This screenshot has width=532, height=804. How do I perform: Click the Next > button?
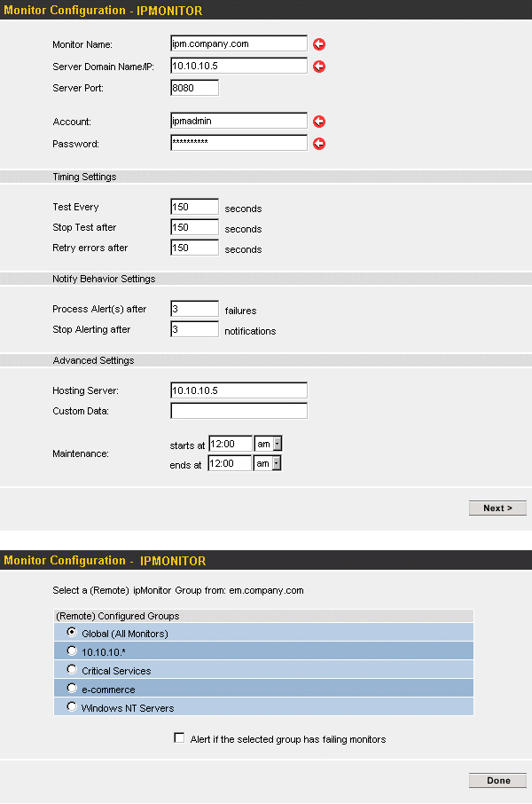point(497,508)
